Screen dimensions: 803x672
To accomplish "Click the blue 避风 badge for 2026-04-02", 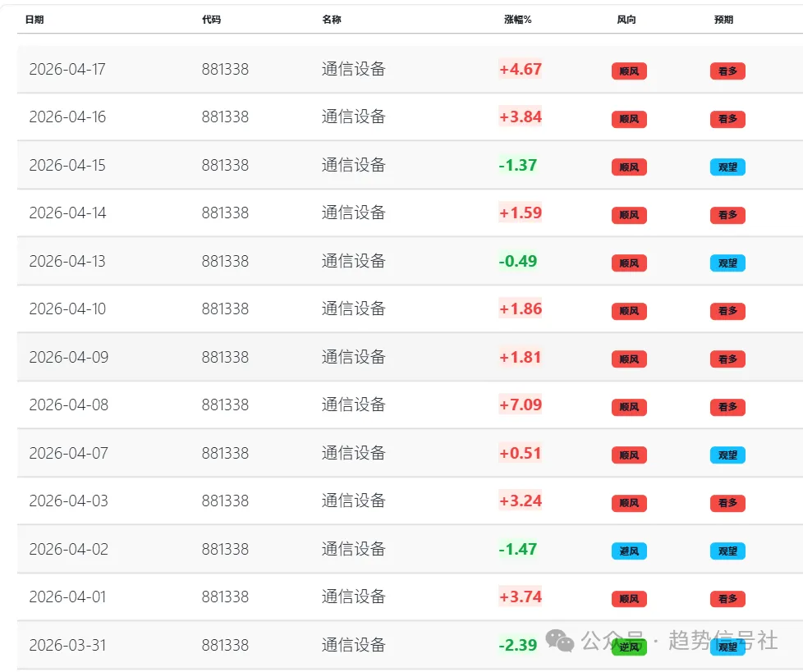I will [629, 551].
